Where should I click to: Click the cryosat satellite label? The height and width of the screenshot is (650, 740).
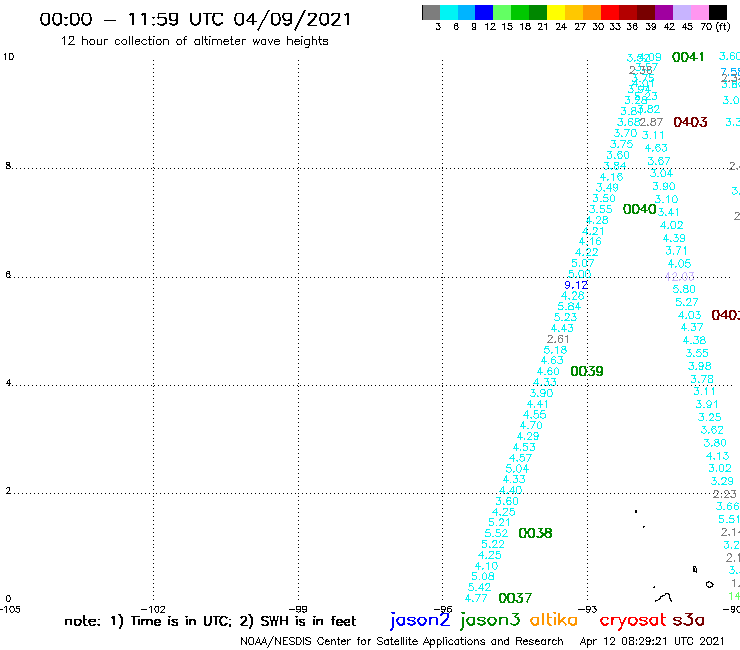tap(632, 620)
